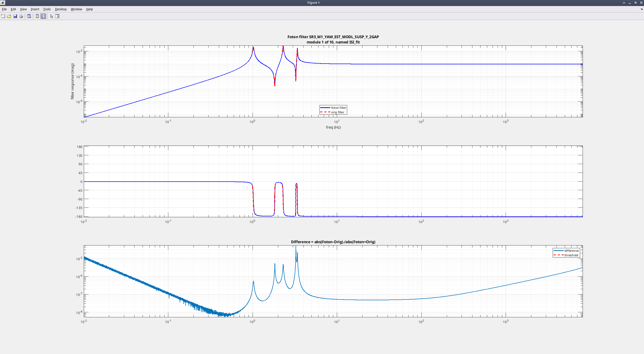Maximize the Figure 1 window
644x354 pixels.
coord(635,3)
